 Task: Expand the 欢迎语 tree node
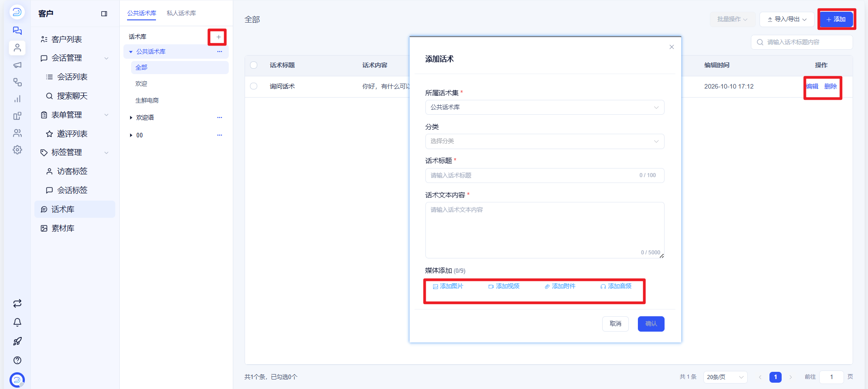pyautogui.click(x=131, y=117)
